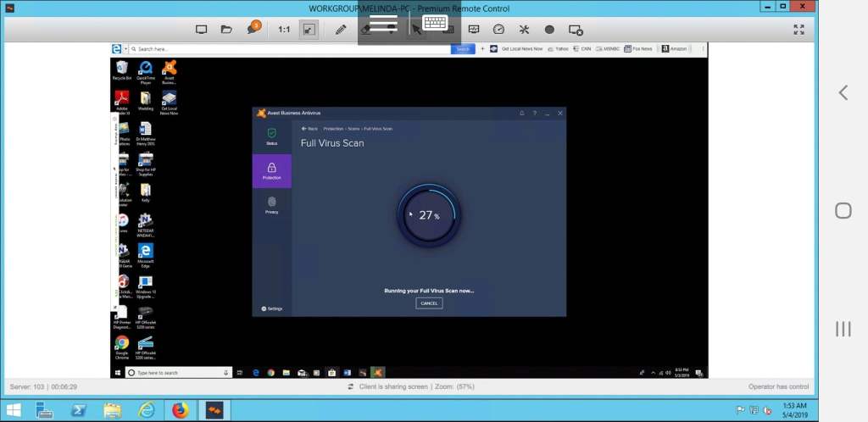Click the local clock showing 1:53 AM
The image size is (868, 422).
click(x=794, y=410)
